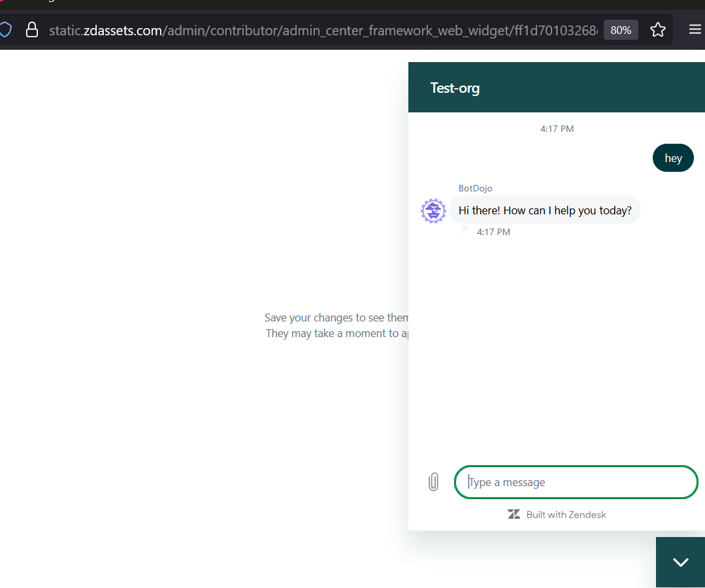This screenshot has width=705, height=588.
Task: Click the "They may take a moment" text
Action: 337,333
